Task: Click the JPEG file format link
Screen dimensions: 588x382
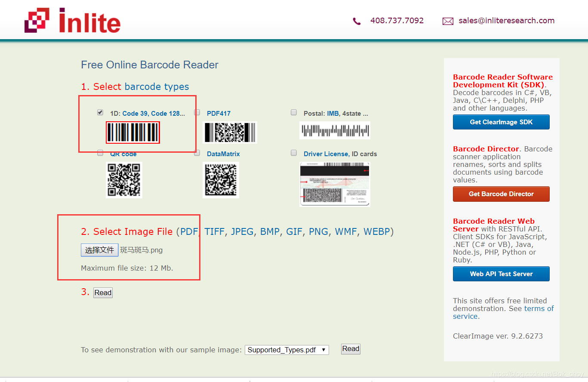Action: click(242, 231)
